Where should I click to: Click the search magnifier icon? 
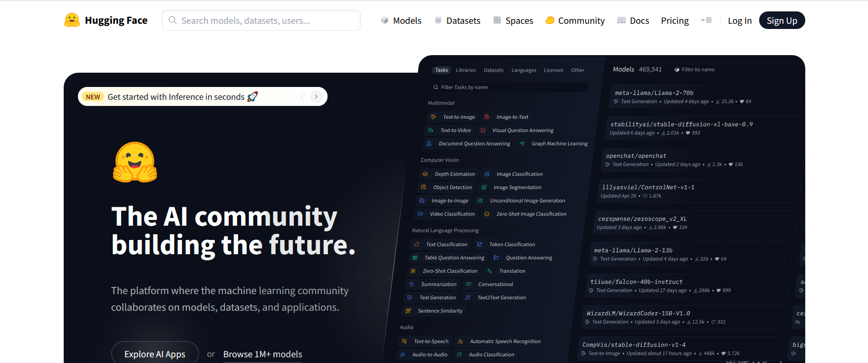(x=173, y=20)
